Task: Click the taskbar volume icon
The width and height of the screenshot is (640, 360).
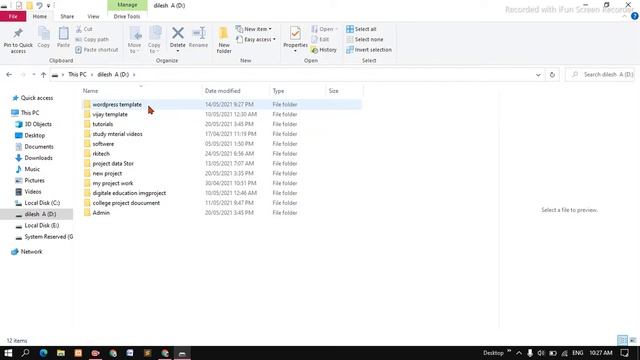Action: point(541,353)
